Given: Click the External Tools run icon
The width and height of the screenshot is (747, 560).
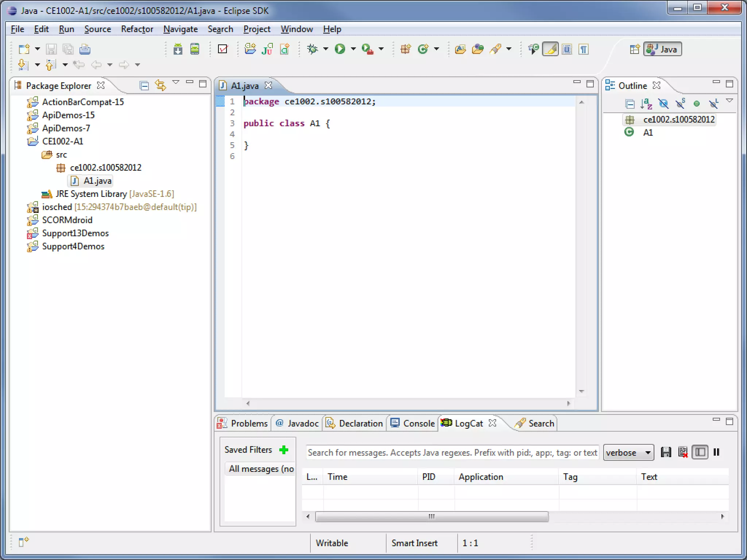Looking at the screenshot, I should (368, 49).
